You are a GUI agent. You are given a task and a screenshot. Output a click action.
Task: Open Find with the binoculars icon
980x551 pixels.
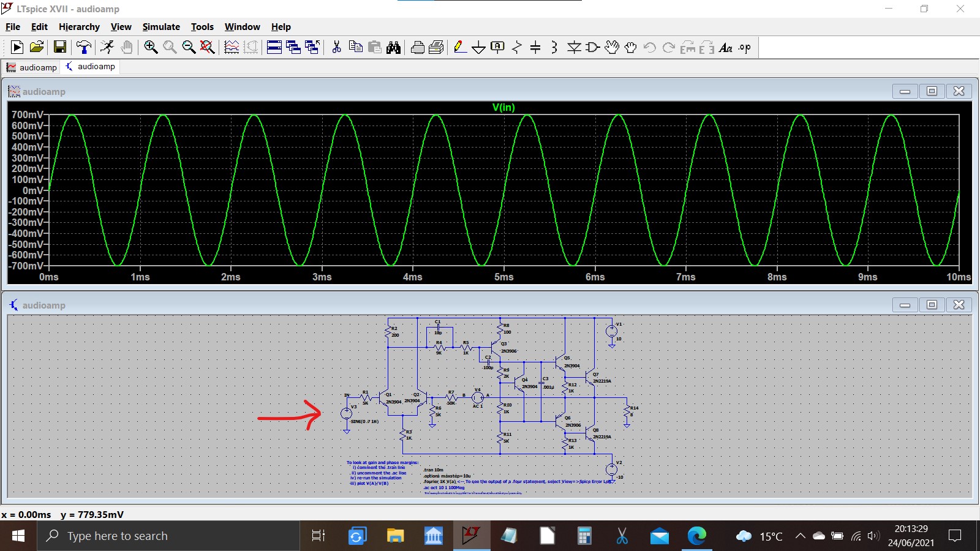394,47
